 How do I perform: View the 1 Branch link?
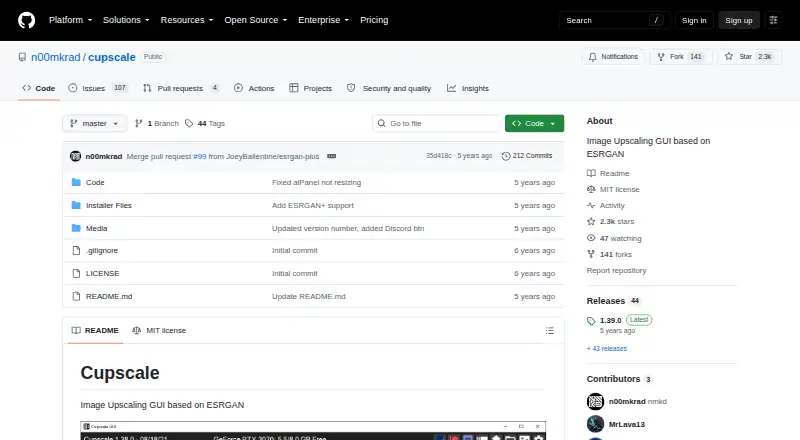pos(157,124)
